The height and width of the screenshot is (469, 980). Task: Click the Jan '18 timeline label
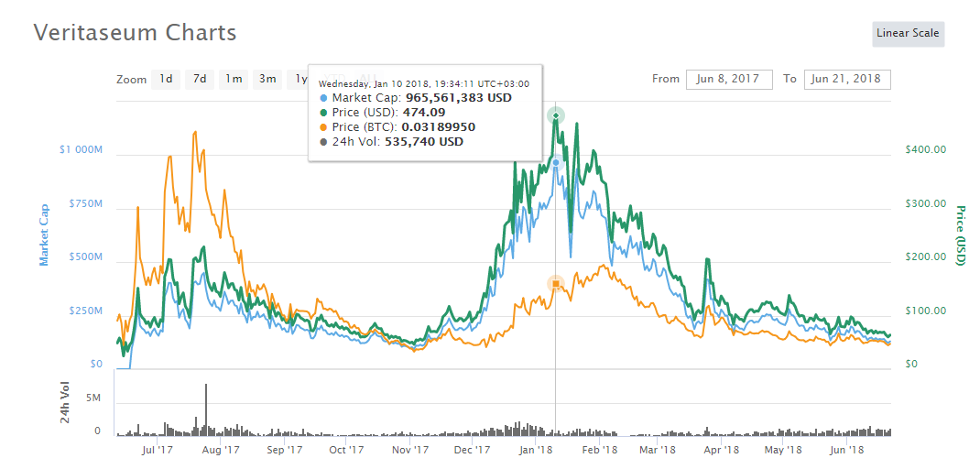tap(535, 449)
